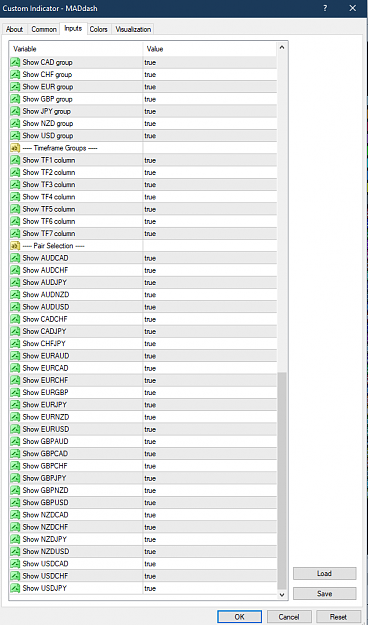Screen dimensions: 368x625
Task: Switch to the Common tab
Action: (x=44, y=29)
